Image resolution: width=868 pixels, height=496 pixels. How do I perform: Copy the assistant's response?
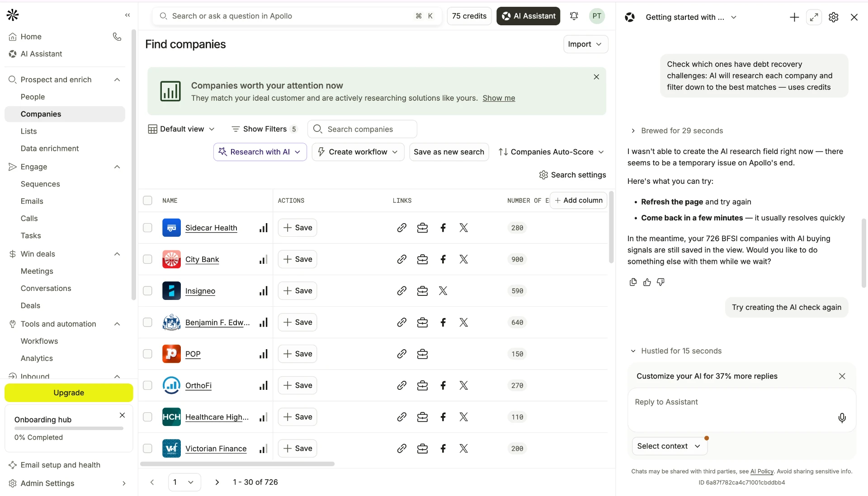(x=633, y=282)
